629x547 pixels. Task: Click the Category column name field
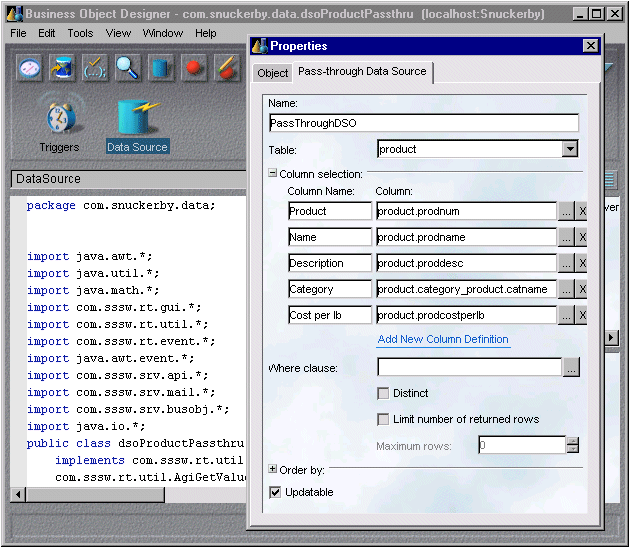pyautogui.click(x=330, y=289)
